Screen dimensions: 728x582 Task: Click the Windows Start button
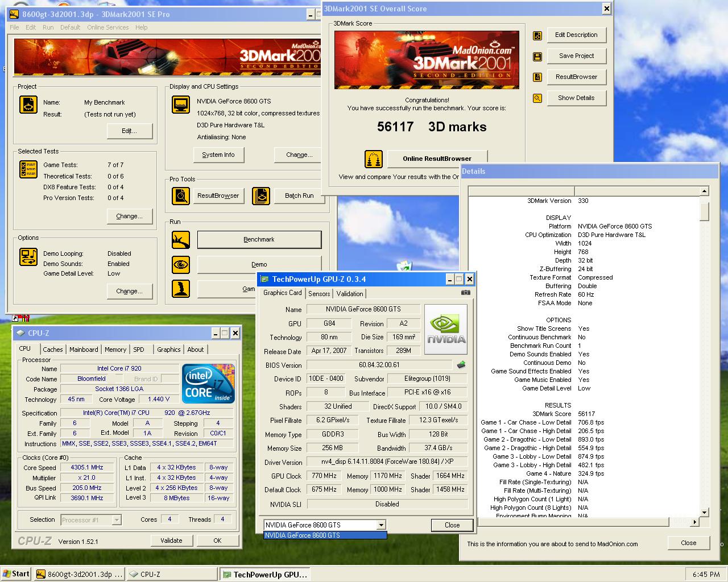tap(16, 573)
